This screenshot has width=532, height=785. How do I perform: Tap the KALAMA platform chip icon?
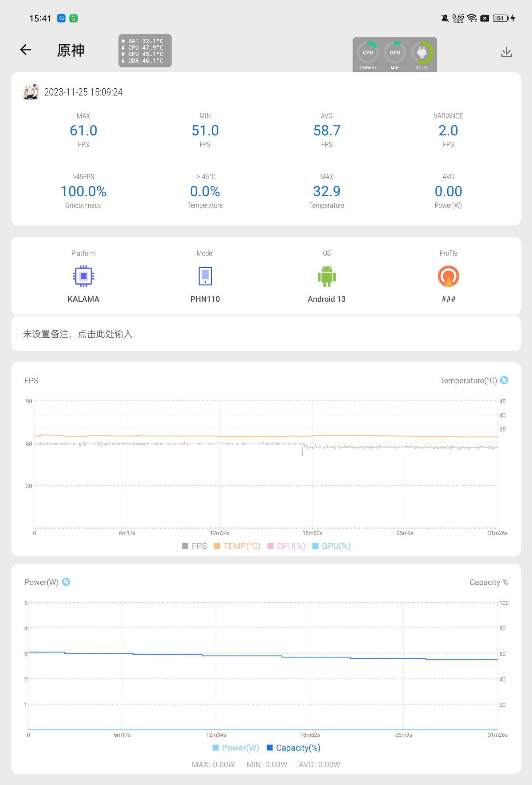tap(84, 276)
